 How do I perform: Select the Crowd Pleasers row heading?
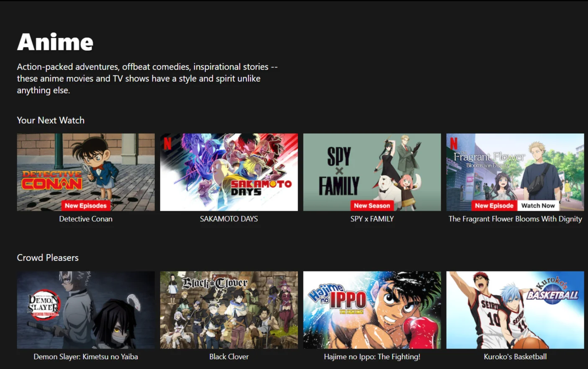(x=48, y=258)
